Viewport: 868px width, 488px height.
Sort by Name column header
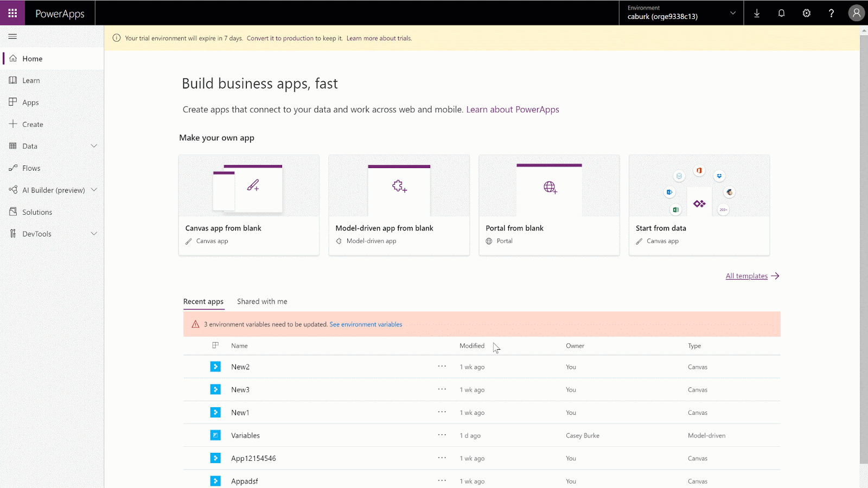[239, 345]
